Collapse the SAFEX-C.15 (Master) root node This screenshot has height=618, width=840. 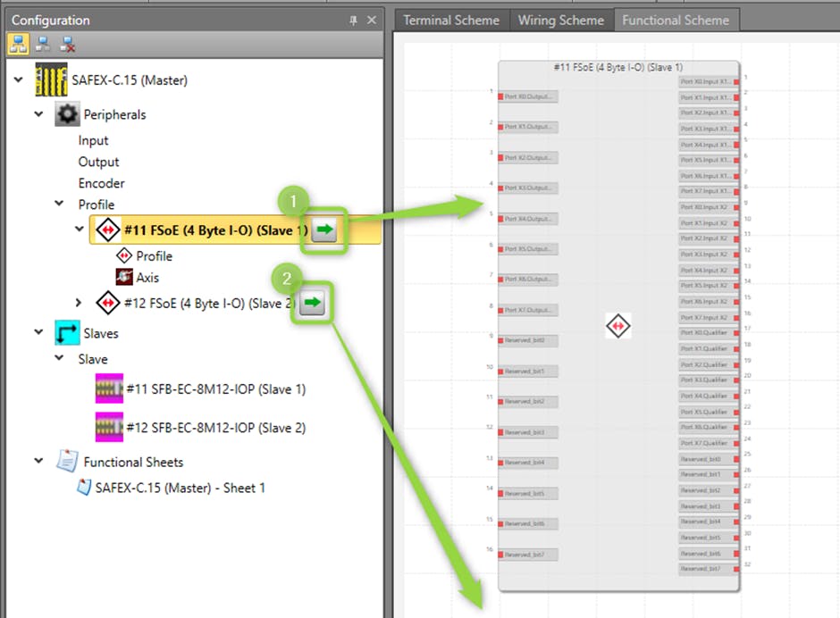coord(20,80)
